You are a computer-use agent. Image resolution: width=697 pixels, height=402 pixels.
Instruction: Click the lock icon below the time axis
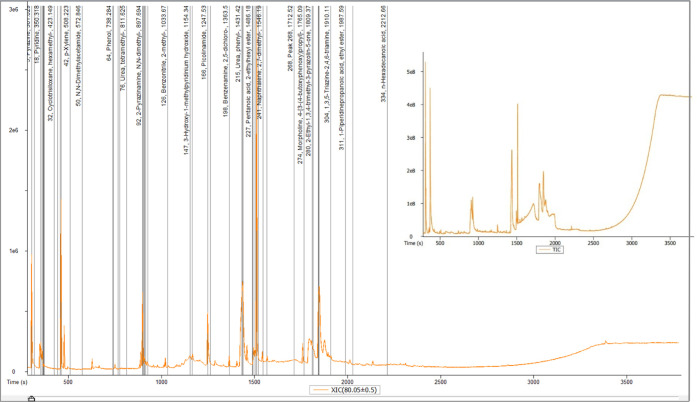[x=31, y=399]
